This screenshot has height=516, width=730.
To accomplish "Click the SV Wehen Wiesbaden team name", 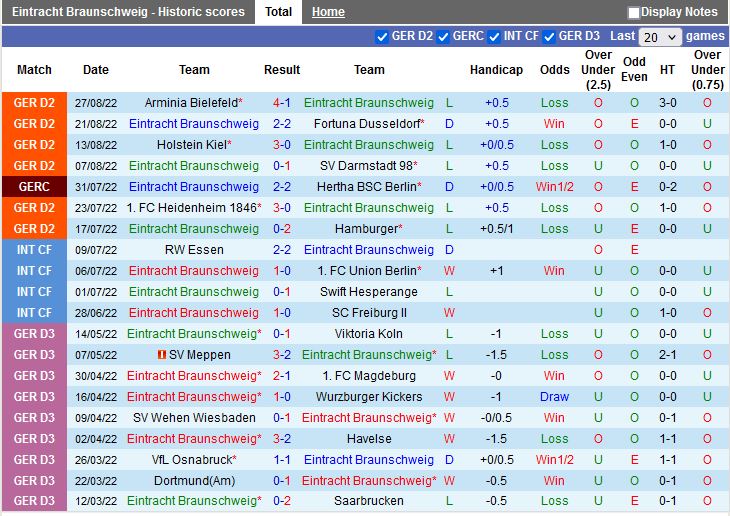I will (194, 418).
